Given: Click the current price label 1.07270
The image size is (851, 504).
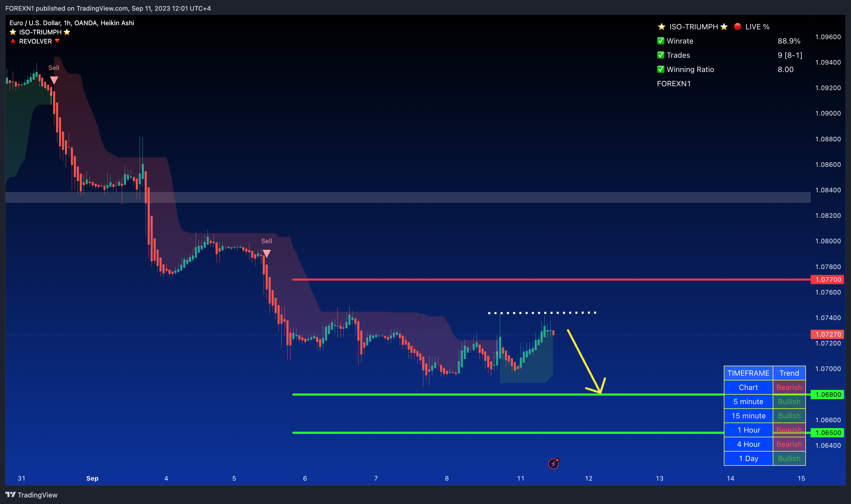Looking at the screenshot, I should (827, 334).
